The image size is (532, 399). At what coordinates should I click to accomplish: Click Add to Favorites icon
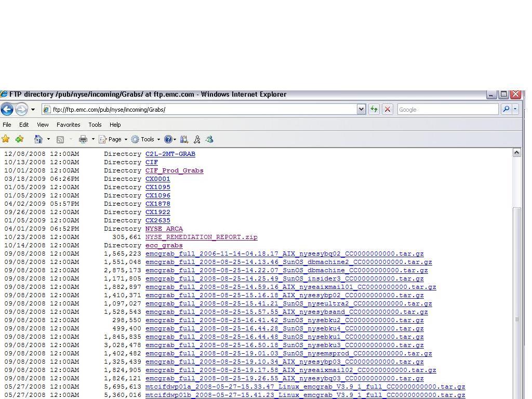pyautogui.click(x=19, y=139)
